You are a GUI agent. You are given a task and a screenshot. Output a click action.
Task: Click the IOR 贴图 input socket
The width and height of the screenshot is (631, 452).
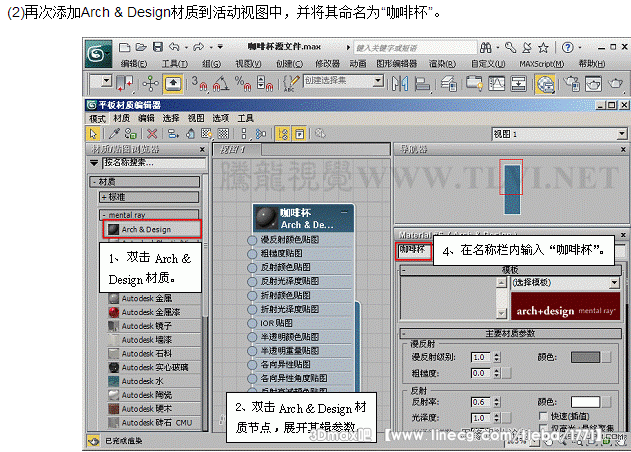(x=252, y=323)
